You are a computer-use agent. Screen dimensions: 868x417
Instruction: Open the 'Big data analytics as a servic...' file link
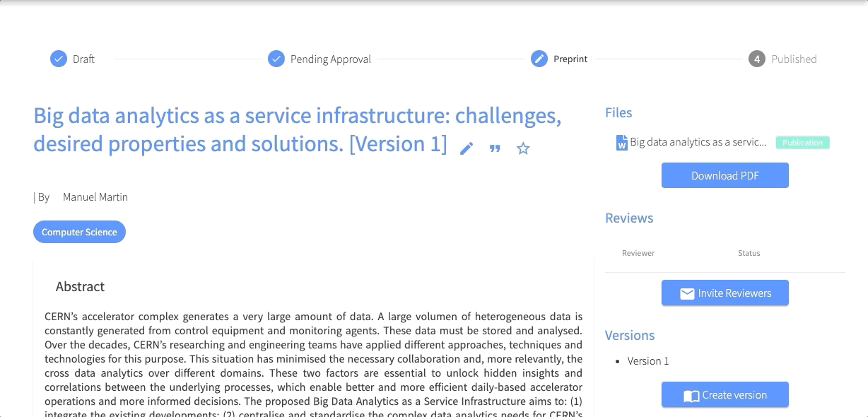(698, 142)
